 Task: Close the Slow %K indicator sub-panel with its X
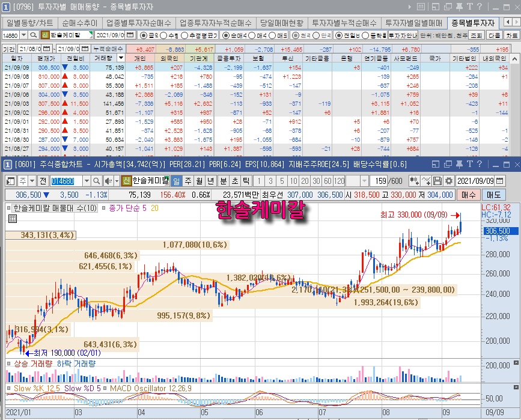tap(516, 387)
